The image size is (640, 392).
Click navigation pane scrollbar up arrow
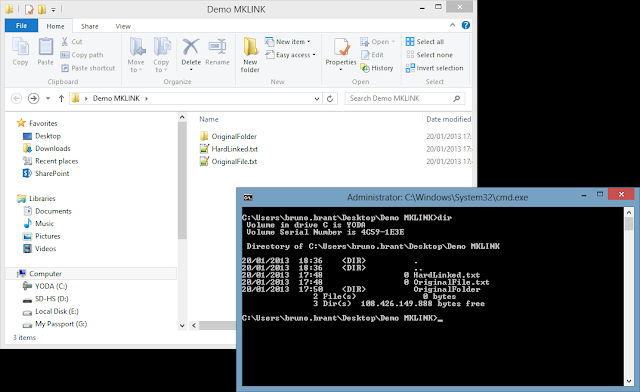pyautogui.click(x=182, y=117)
